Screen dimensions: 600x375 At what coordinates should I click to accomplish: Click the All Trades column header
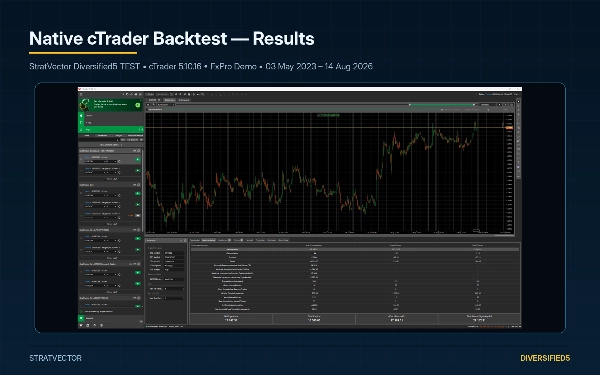[x=314, y=245]
